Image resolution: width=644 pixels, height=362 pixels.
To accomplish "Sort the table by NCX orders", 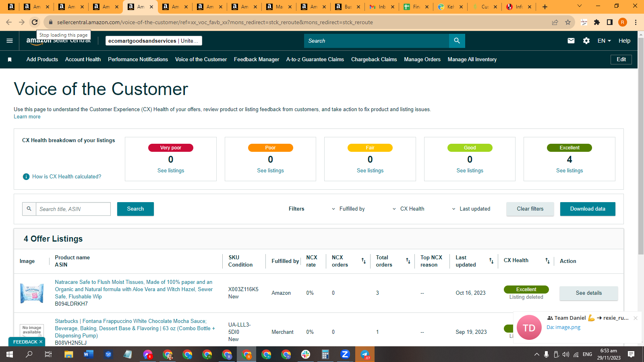I will [x=363, y=261].
